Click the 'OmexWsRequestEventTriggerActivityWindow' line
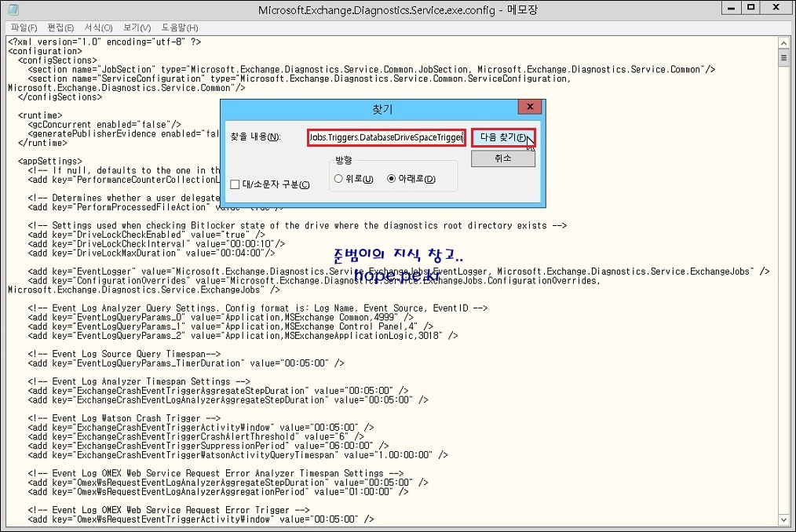The height and width of the screenshot is (532, 796). (200, 519)
